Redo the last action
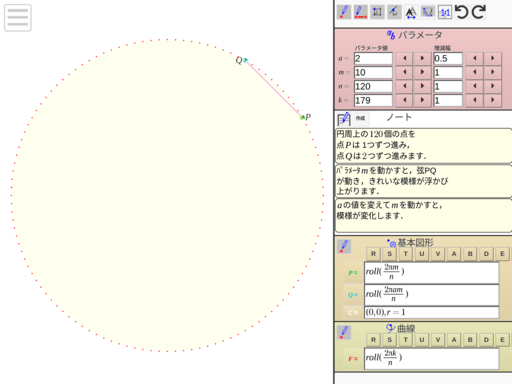This screenshot has width=512, height=384. [479, 12]
